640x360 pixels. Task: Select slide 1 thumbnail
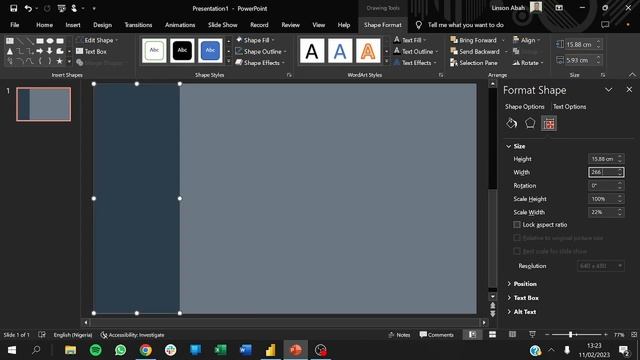point(43,104)
